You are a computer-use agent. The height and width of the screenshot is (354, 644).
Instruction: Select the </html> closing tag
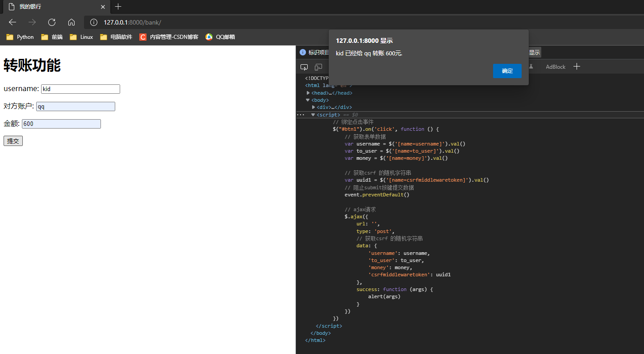(x=315, y=340)
